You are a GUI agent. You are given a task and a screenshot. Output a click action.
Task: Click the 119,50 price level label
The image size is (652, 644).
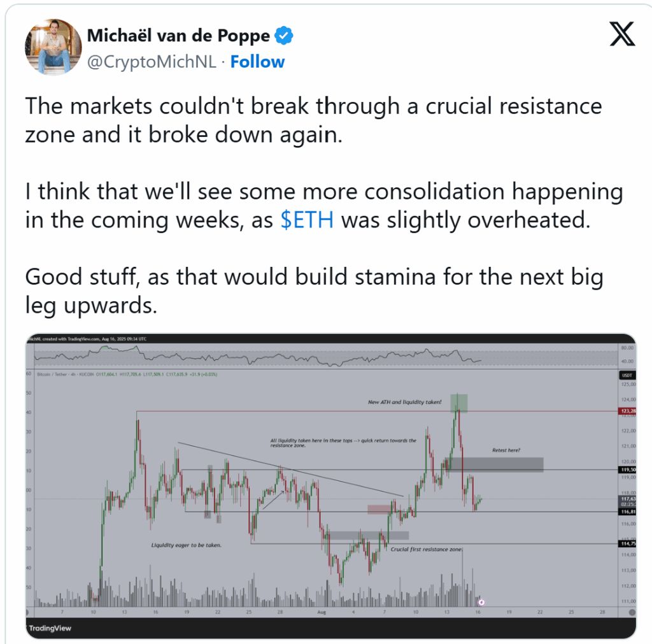[627, 469]
